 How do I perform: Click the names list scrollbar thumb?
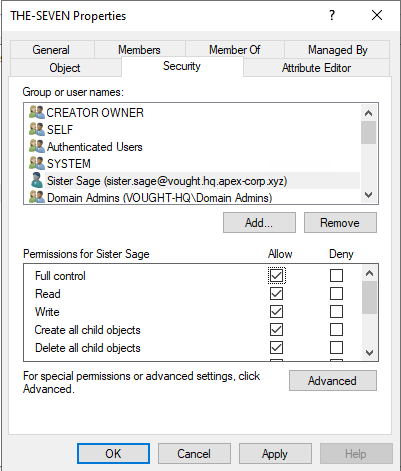(x=368, y=132)
